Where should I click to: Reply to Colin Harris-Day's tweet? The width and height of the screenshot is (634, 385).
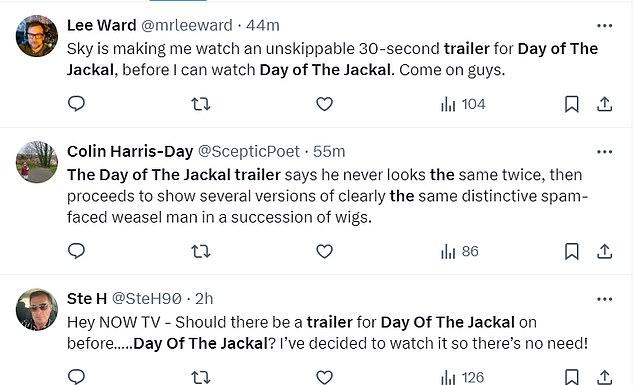click(76, 251)
